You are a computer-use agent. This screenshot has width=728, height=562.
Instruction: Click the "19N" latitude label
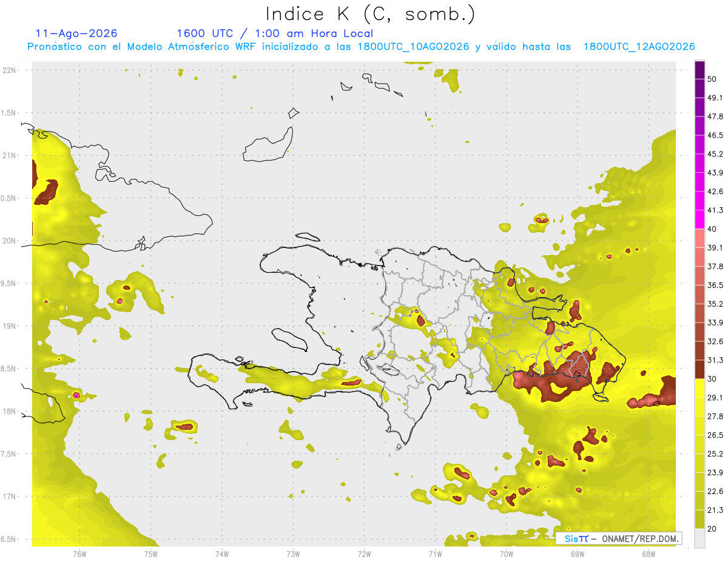click(x=9, y=326)
